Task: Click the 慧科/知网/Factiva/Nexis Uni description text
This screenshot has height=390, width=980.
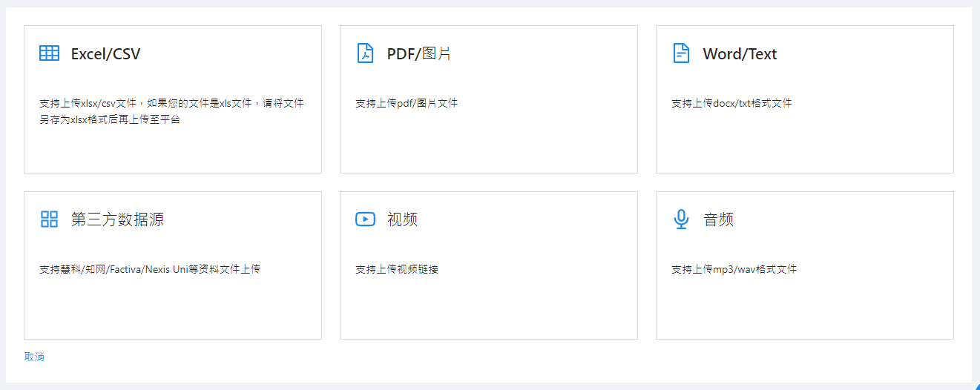Action: [150, 269]
